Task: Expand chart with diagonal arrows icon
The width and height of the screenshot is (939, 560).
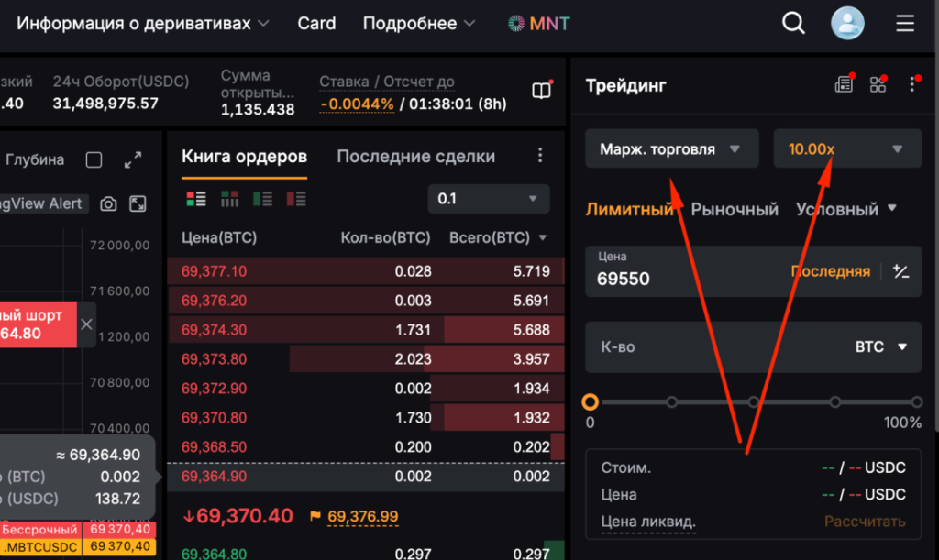Action: pos(133,159)
